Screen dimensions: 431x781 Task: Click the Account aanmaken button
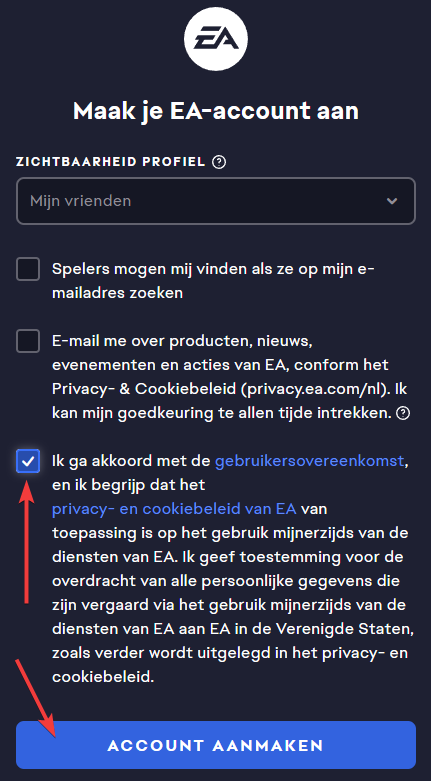coord(216,745)
